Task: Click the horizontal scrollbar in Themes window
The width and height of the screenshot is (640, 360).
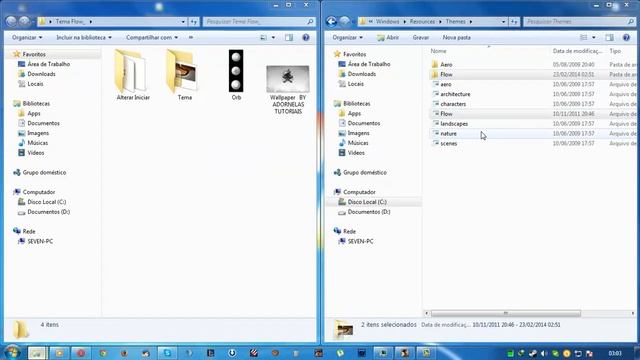Action: [x=506, y=313]
